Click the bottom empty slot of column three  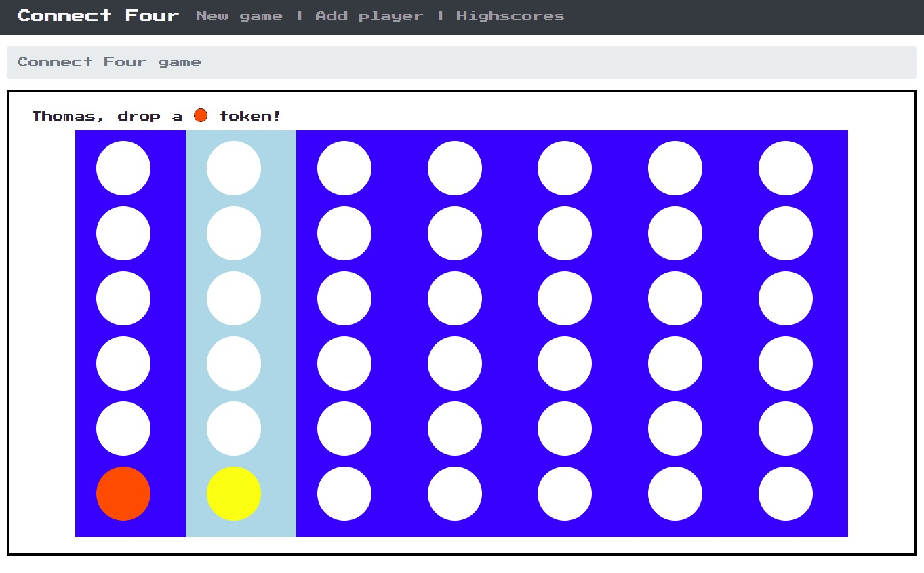point(344,494)
